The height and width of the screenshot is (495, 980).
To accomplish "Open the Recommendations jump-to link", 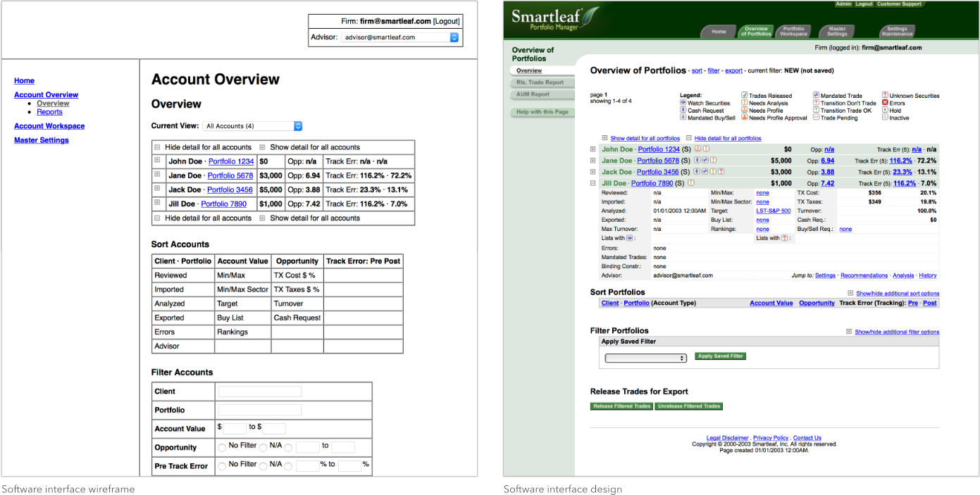I will point(864,275).
